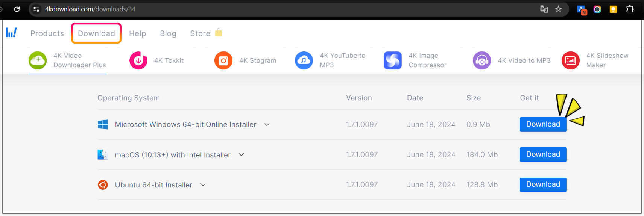Download the Windows 64-bit Online Installer
Image resolution: width=644 pixels, height=216 pixels.
tap(543, 124)
